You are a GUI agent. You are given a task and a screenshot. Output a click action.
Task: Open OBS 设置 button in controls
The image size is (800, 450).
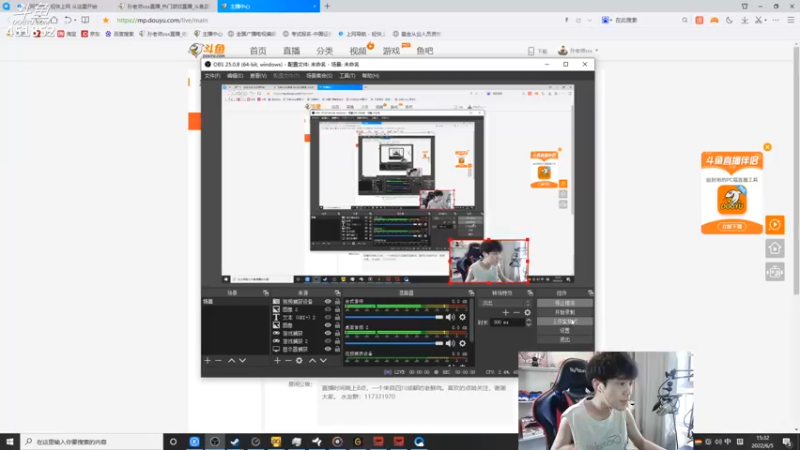(x=564, y=331)
